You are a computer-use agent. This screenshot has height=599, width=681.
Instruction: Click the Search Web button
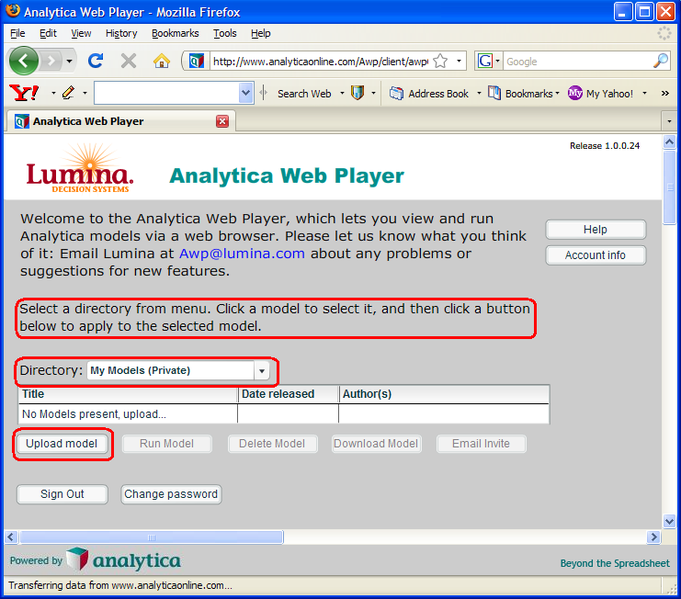pos(304,93)
